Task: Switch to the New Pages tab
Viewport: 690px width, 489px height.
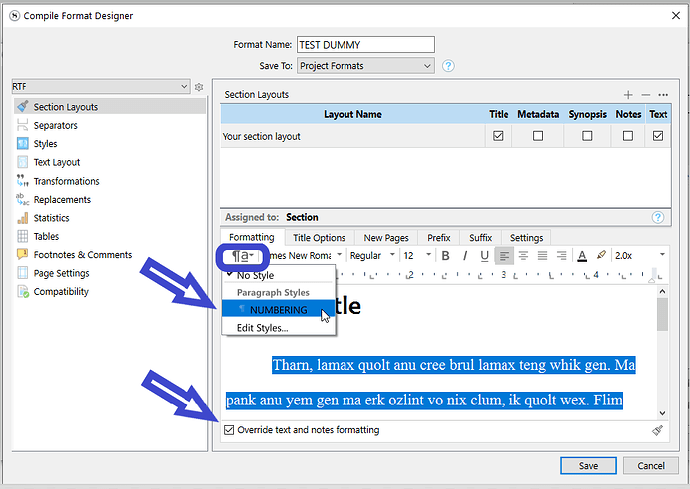Action: point(386,238)
